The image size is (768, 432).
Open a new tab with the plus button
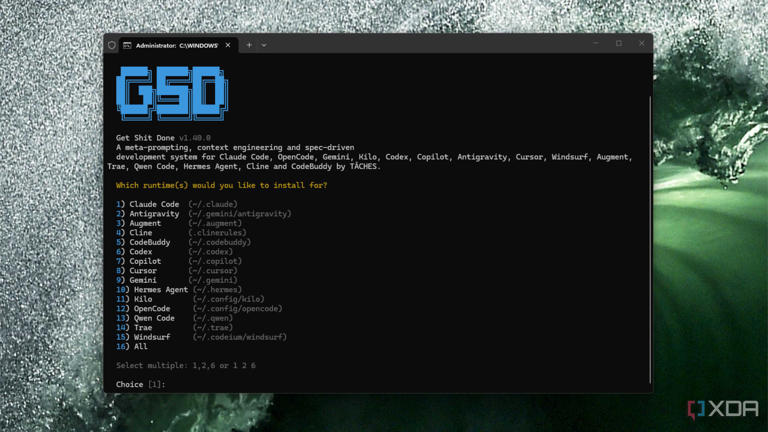coord(249,45)
